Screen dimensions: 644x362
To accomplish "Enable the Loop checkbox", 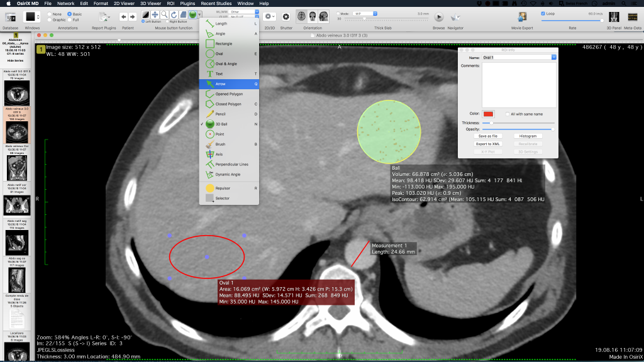I will 543,14.
